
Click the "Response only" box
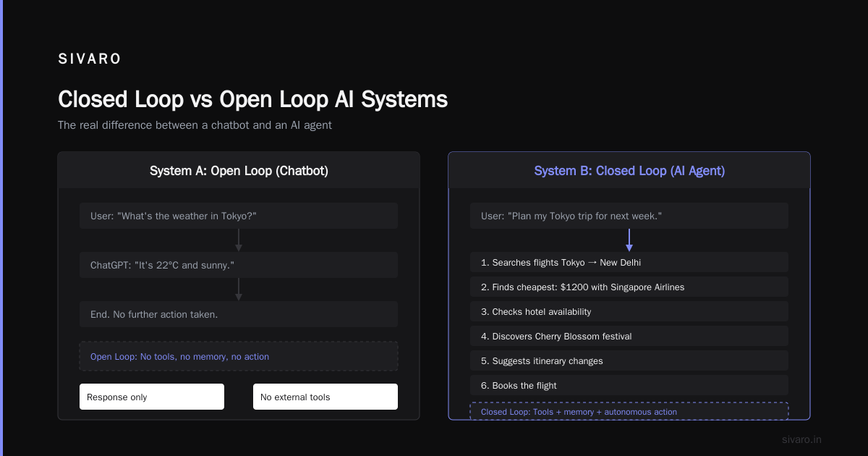[152, 397]
